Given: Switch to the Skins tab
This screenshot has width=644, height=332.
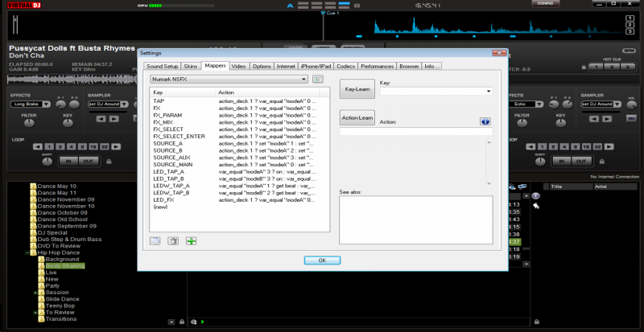Looking at the screenshot, I should point(191,66).
